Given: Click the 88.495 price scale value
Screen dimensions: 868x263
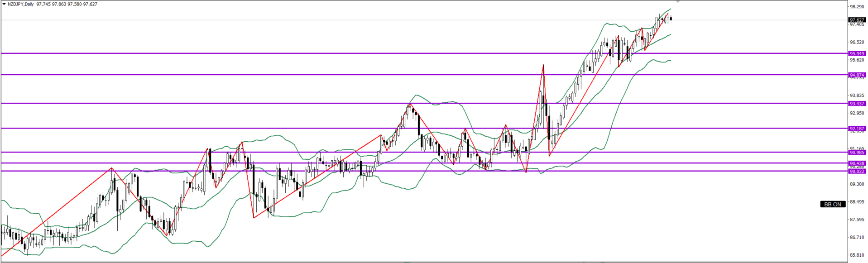Looking at the screenshot, I should point(857,202).
